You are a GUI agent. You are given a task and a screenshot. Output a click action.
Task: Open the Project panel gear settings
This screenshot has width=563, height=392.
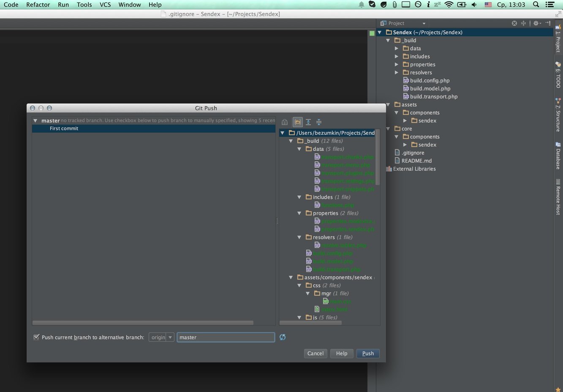(x=536, y=23)
